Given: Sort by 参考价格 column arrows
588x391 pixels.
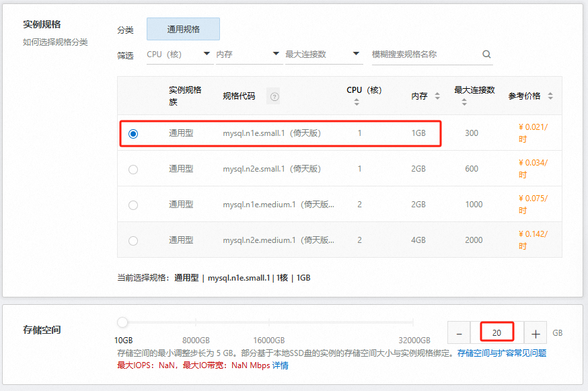Looking at the screenshot, I should point(550,96).
